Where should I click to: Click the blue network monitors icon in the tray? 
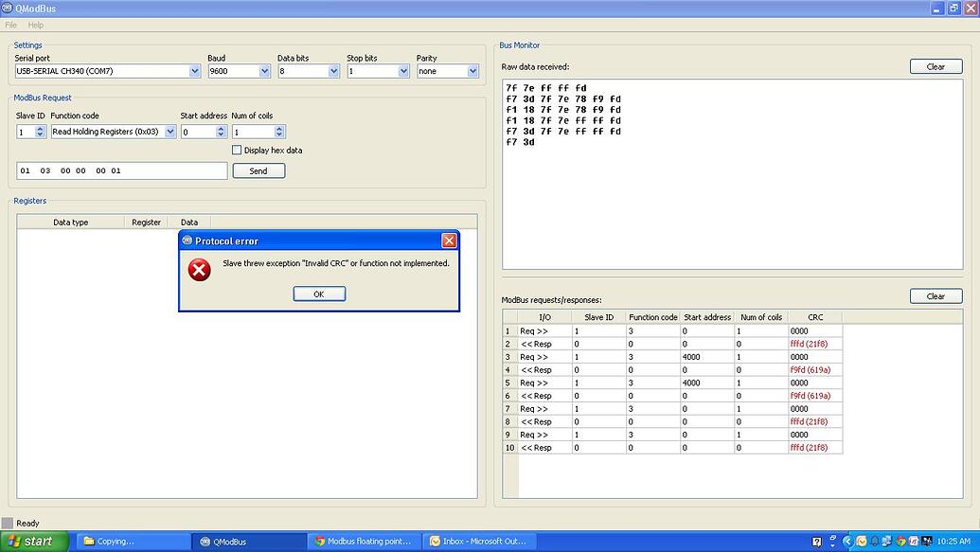click(886, 541)
